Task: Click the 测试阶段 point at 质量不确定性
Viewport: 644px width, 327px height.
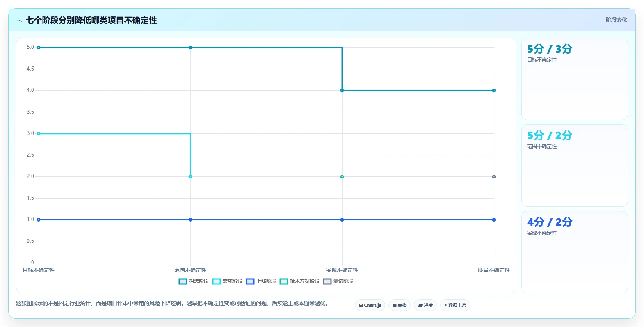Action: pos(494,176)
